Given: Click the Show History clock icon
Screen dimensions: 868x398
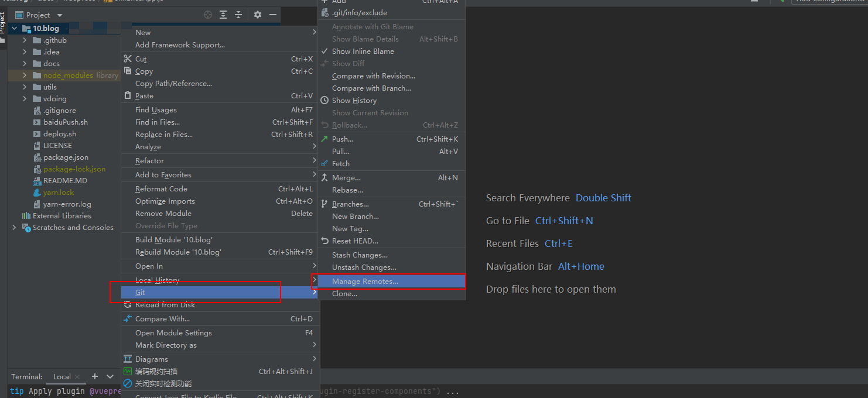Looking at the screenshot, I should point(324,100).
